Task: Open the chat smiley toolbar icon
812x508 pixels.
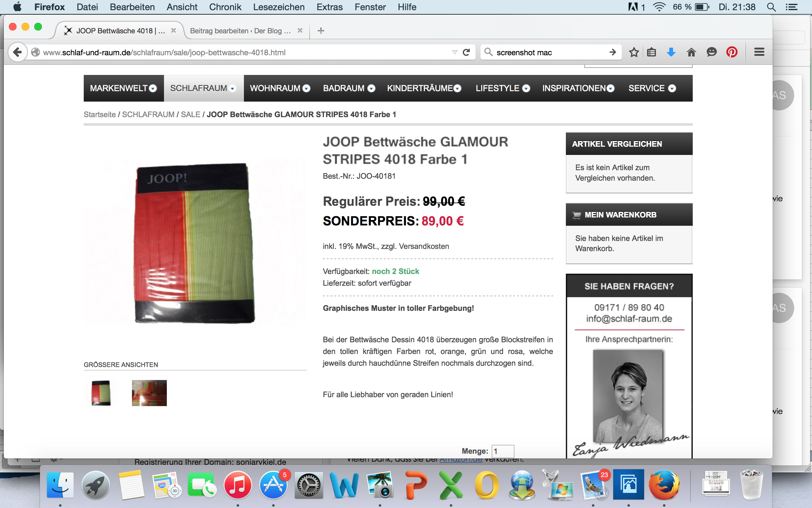Action: [711, 52]
